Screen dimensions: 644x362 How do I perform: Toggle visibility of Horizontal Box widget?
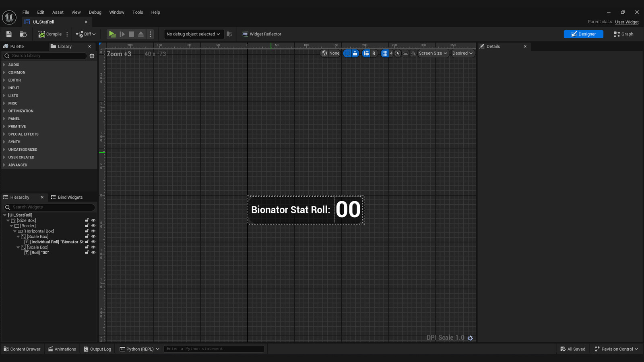pyautogui.click(x=93, y=231)
